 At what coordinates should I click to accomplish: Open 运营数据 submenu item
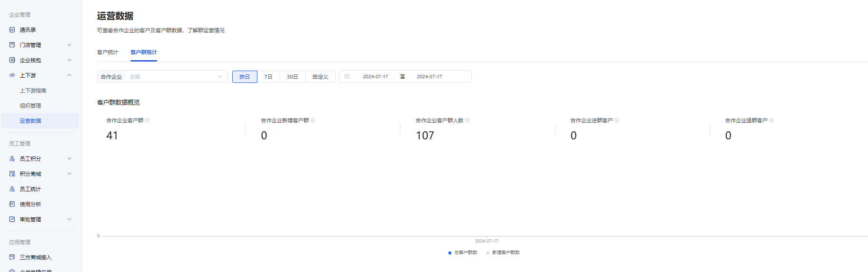tap(40, 121)
